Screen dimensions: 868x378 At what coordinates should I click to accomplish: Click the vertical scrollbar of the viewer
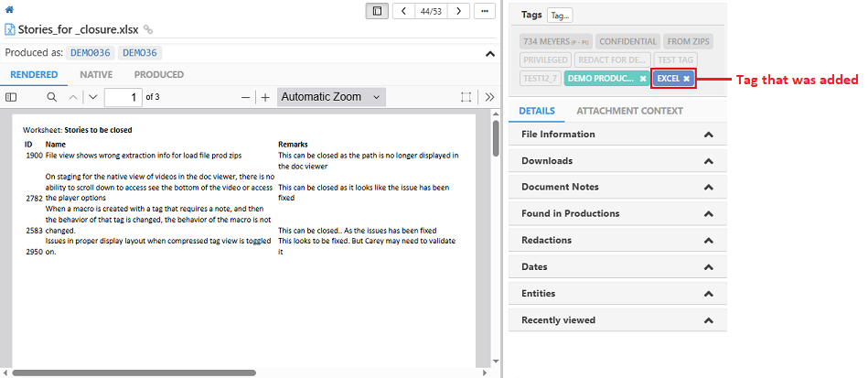click(496, 137)
